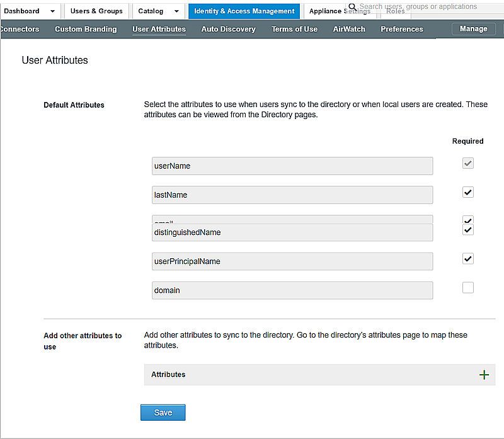This screenshot has width=504, height=439.
Task: Open Auto Discovery settings
Action: point(229,29)
